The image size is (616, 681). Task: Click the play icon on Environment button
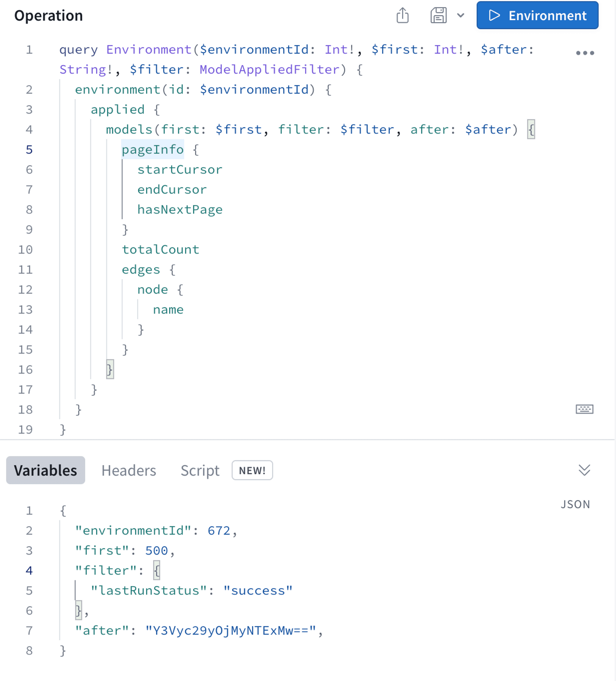tap(494, 15)
